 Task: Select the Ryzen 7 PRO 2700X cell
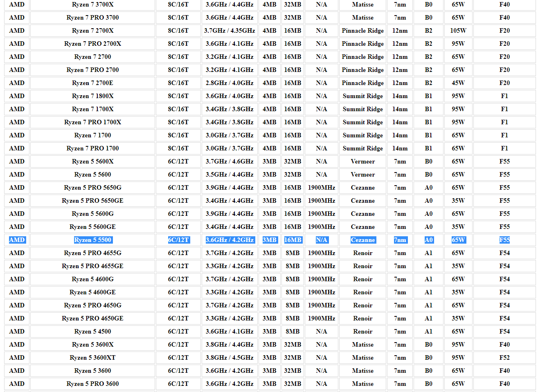pos(93,44)
